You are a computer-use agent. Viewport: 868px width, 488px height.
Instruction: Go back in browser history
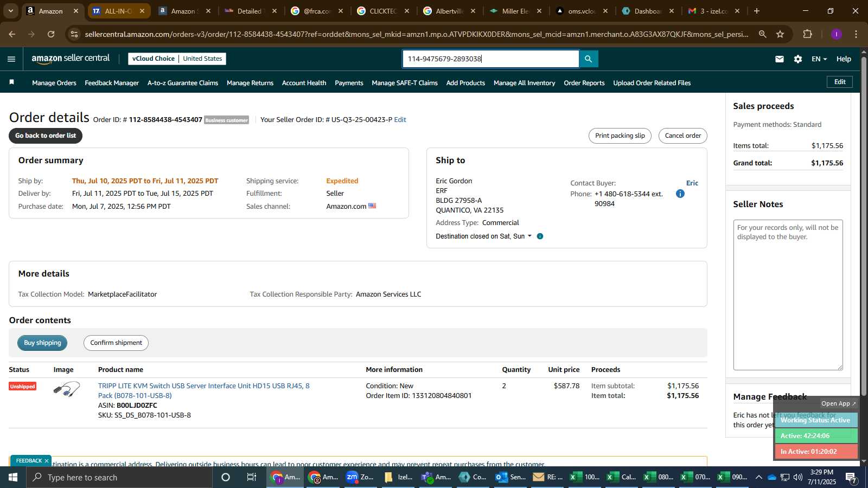(x=12, y=34)
